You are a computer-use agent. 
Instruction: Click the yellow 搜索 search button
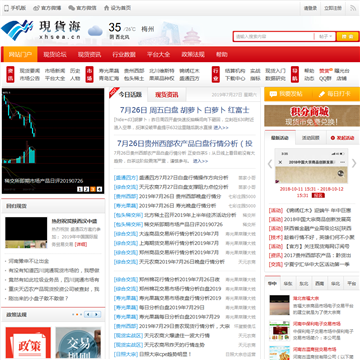[x=347, y=36]
